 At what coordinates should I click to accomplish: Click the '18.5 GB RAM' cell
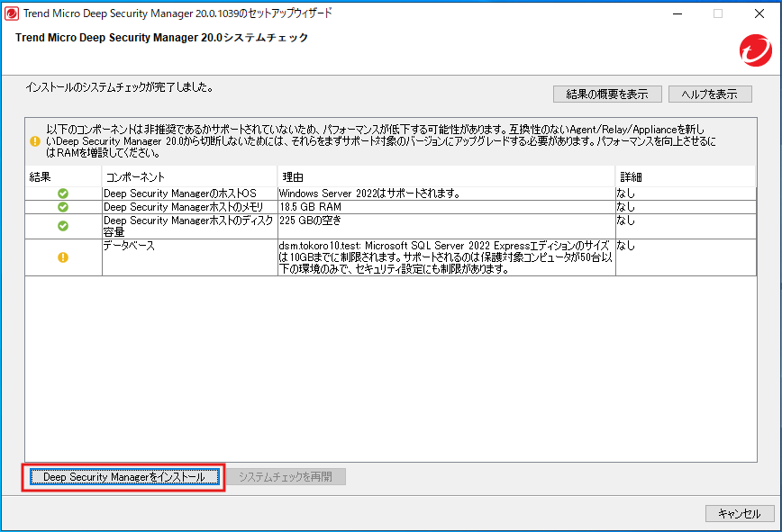[x=446, y=207]
